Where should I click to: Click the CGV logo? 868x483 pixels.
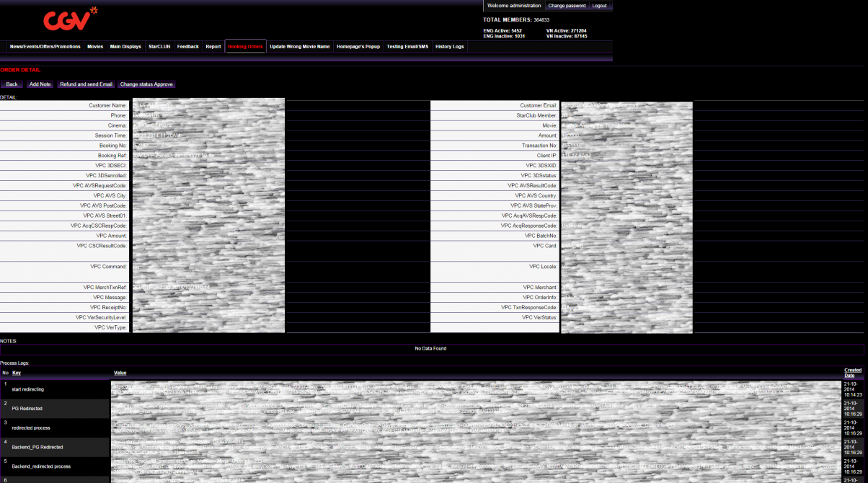(x=69, y=19)
